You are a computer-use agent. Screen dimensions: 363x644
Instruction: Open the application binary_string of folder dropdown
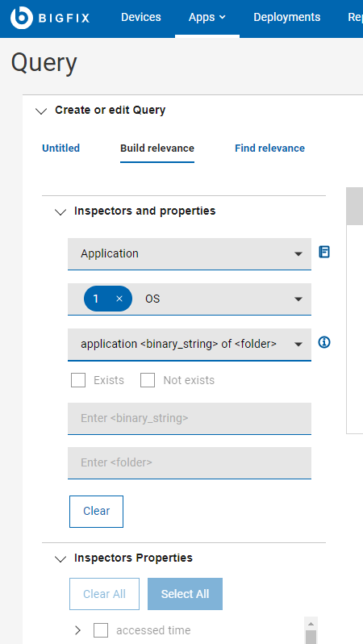(190, 344)
